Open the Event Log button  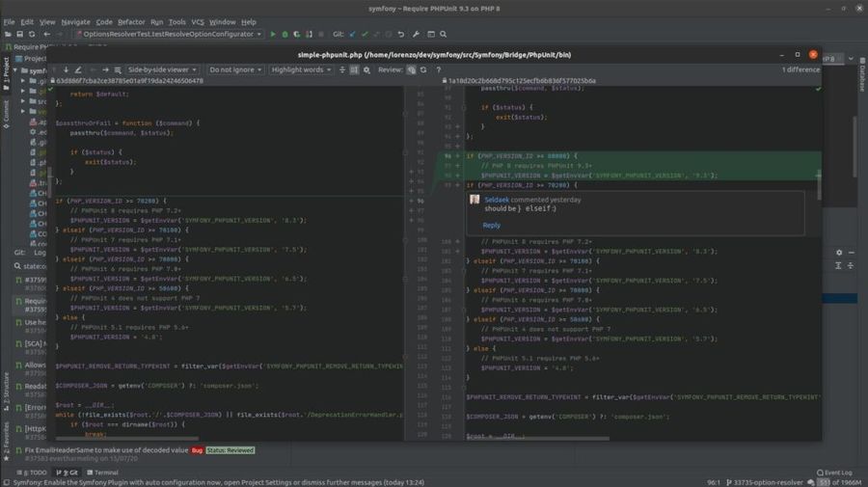click(x=831, y=473)
